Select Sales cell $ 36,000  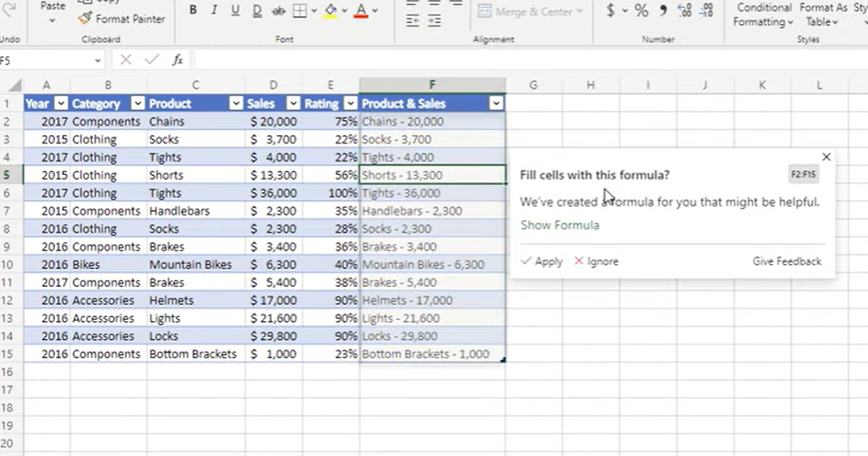point(274,193)
